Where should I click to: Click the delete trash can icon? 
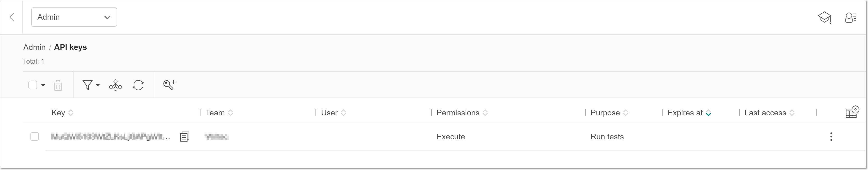[x=58, y=85]
